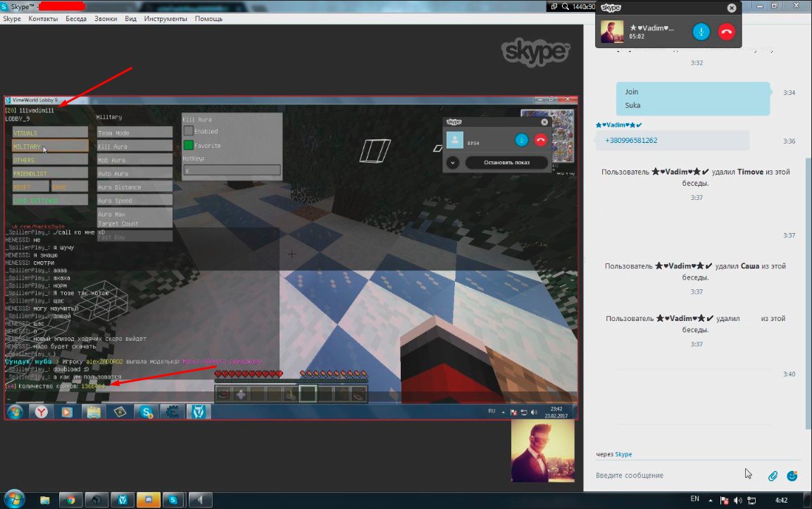Select Kill Aura in Military list
812x509 pixels.
pyautogui.click(x=135, y=146)
